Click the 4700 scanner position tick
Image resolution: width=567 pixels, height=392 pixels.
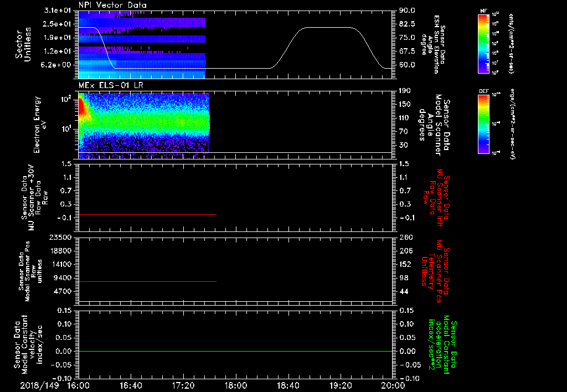click(x=62, y=291)
